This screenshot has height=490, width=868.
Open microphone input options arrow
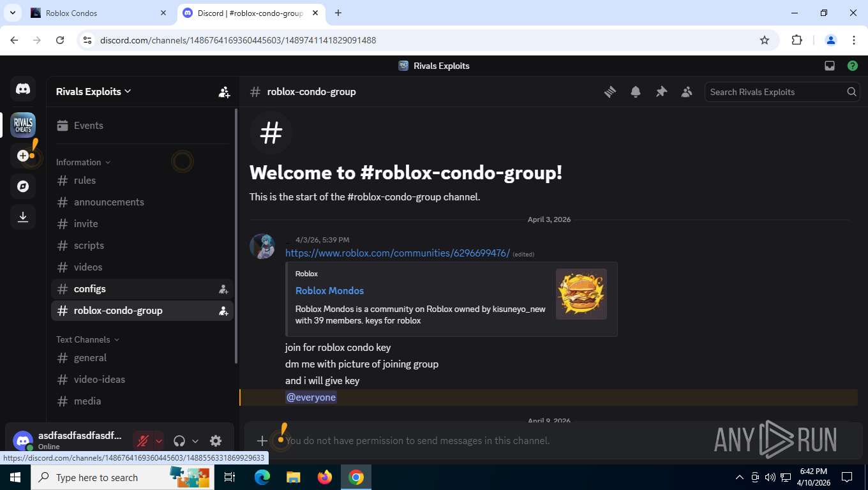click(x=159, y=441)
